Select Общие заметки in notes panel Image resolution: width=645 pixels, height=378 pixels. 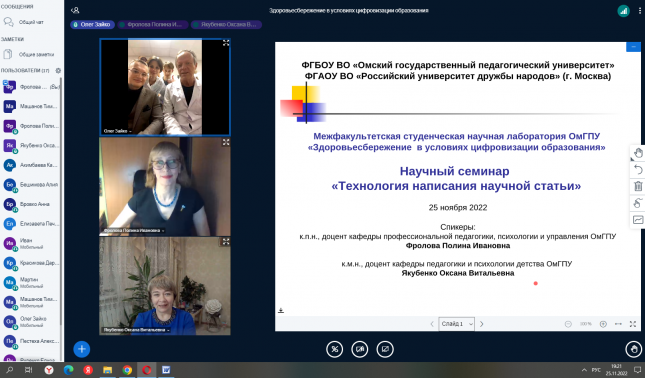click(31, 54)
